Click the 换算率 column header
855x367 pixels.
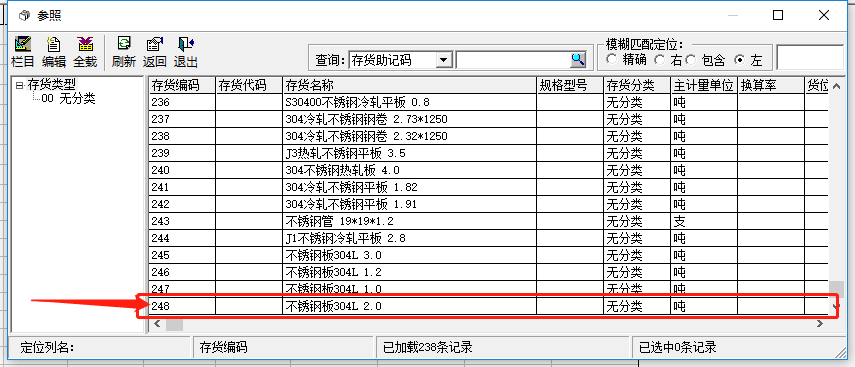click(x=771, y=85)
